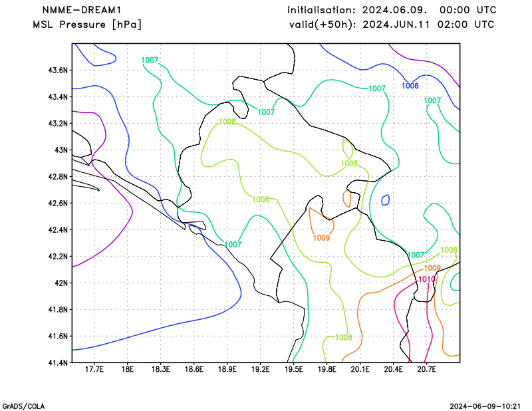Click the 20.7E longitude axis label
The width and height of the screenshot is (532, 411).
point(426,369)
